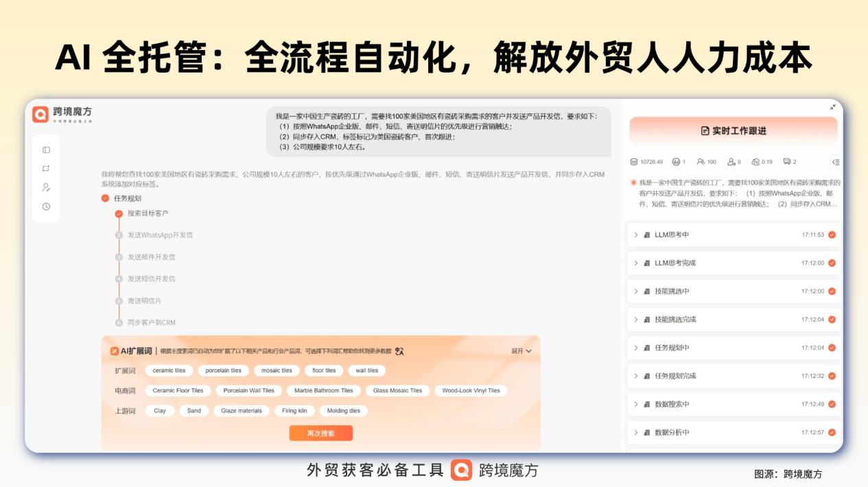Select the Molding dies chip
Viewport: 868px width, 487px height.
click(x=344, y=411)
